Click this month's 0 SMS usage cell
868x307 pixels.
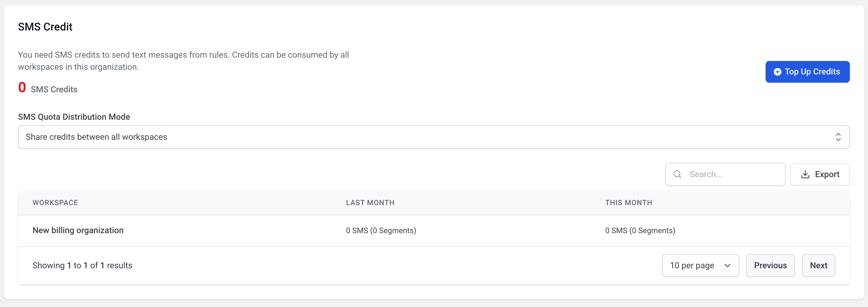[640, 230]
